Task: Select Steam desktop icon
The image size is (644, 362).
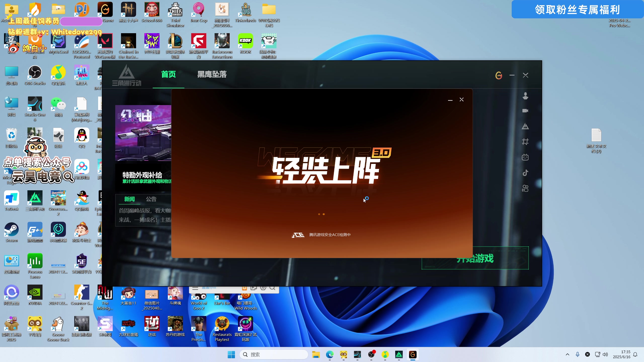Action: 12,232
